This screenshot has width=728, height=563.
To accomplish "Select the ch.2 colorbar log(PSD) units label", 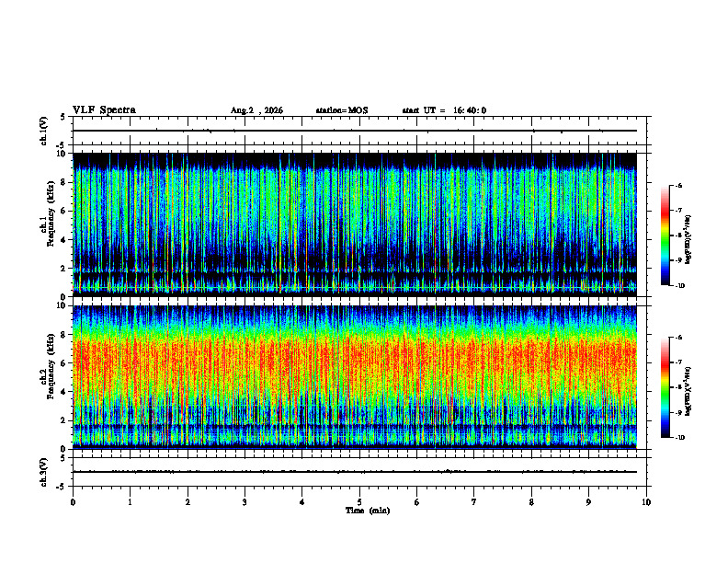I will [x=688, y=392].
